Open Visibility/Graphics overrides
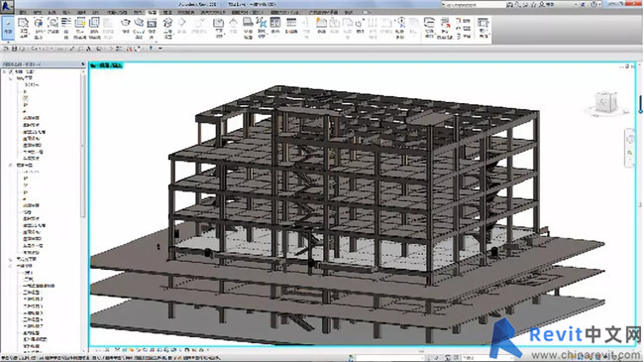This screenshot has height=362, width=644. [x=39, y=28]
